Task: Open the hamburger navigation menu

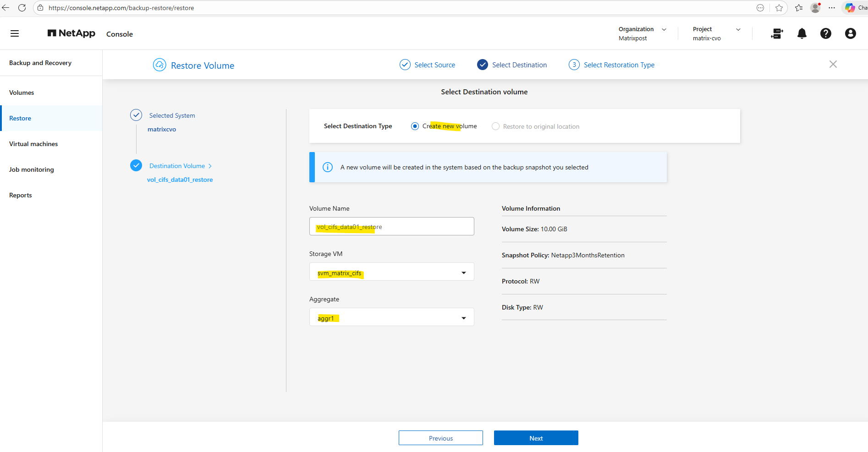Action: [15, 33]
